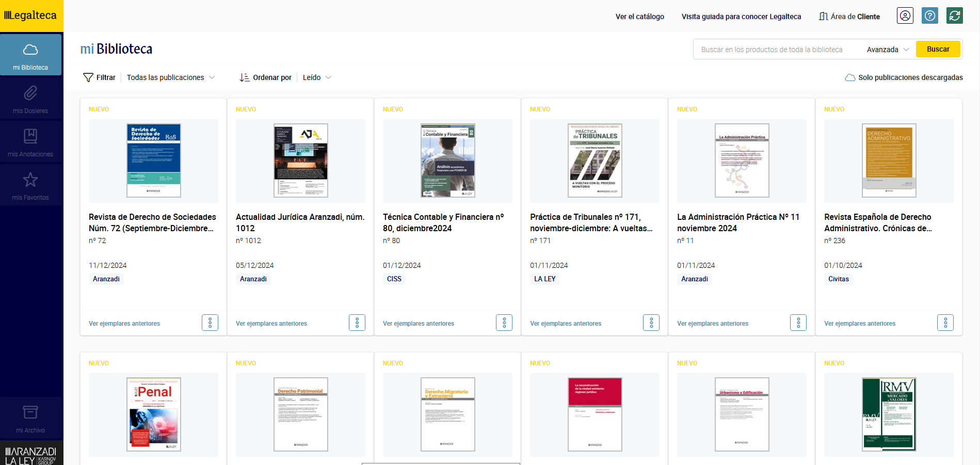This screenshot has width=980, height=465.
Task: Open RMV Mercado de Valores cover
Action: coord(889,414)
